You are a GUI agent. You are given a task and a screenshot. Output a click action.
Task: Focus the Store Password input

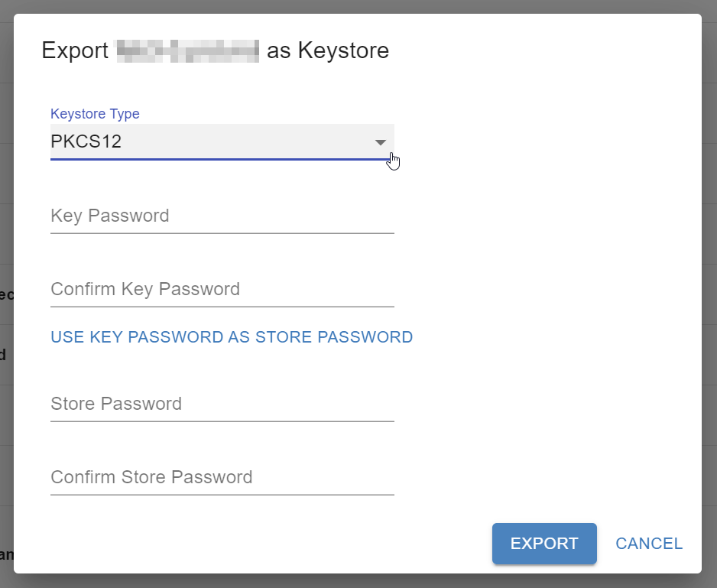tap(222, 404)
